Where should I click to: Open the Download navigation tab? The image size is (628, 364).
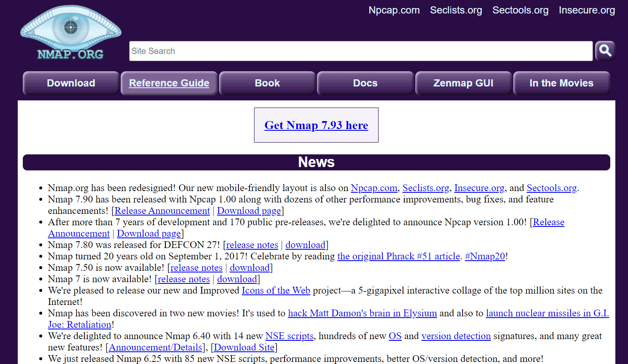tap(71, 83)
